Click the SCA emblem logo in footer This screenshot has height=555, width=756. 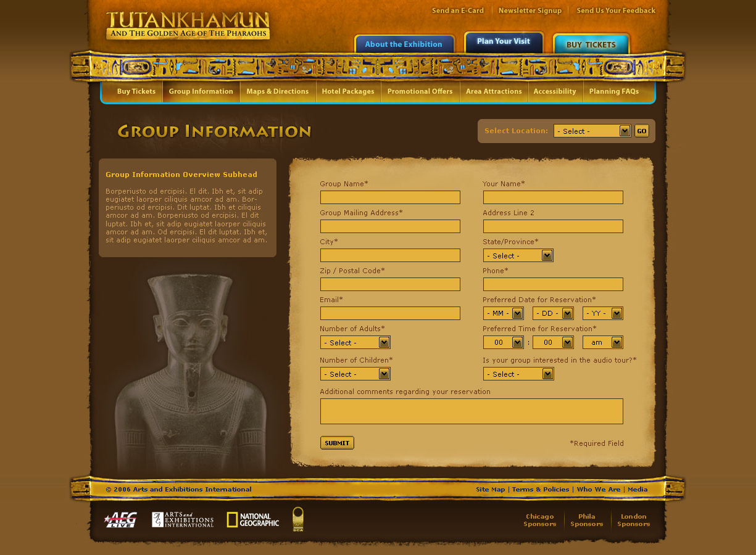pyautogui.click(x=298, y=519)
